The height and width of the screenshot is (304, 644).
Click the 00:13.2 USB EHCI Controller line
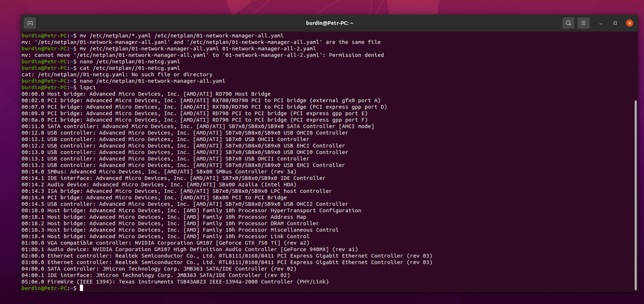183,165
